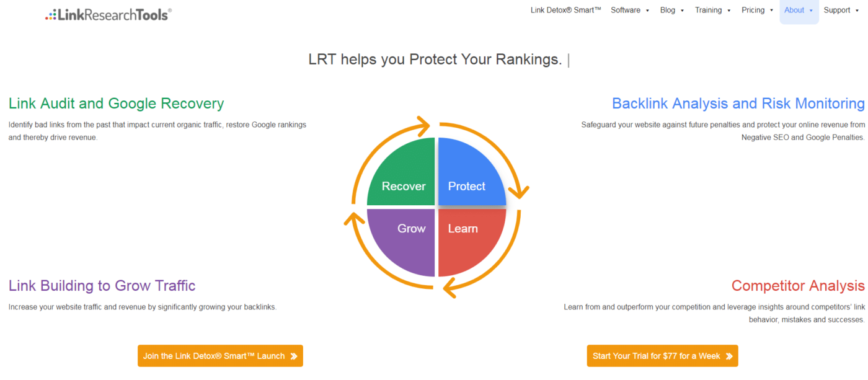Expand the Software dropdown menu
The image size is (868, 380).
630,10
